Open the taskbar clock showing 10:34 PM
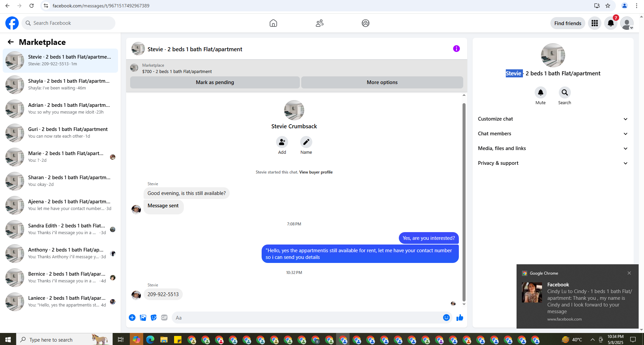Viewport: 644px width, 345px height. coord(615,340)
